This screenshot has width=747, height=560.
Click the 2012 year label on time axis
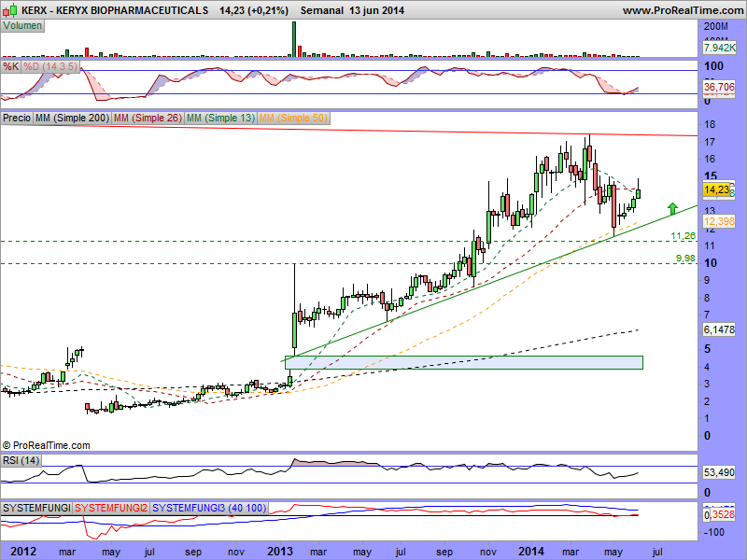[23, 552]
